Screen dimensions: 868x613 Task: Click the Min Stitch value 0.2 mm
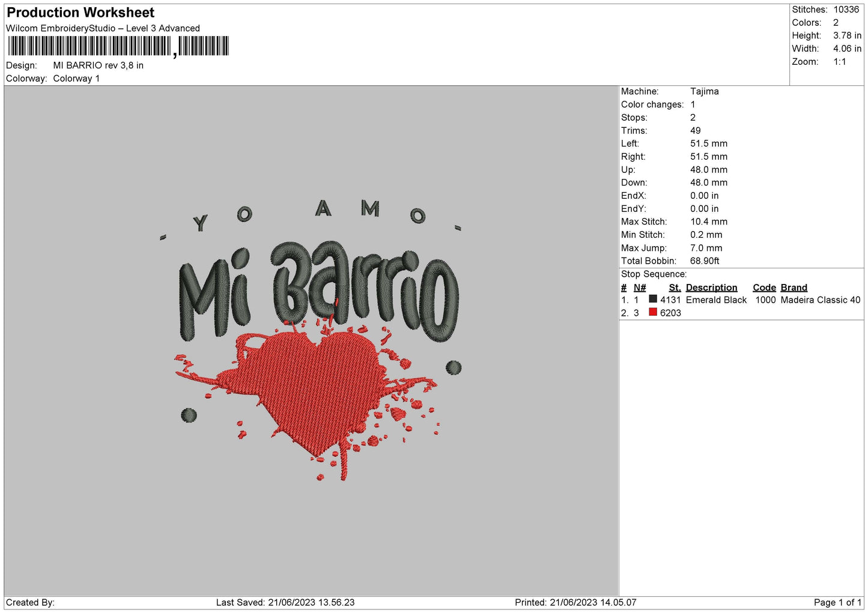pyautogui.click(x=706, y=235)
